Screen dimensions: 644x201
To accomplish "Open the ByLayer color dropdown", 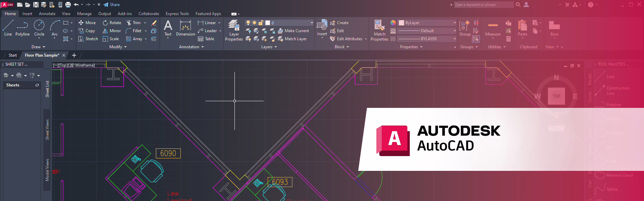I will coord(454,23).
